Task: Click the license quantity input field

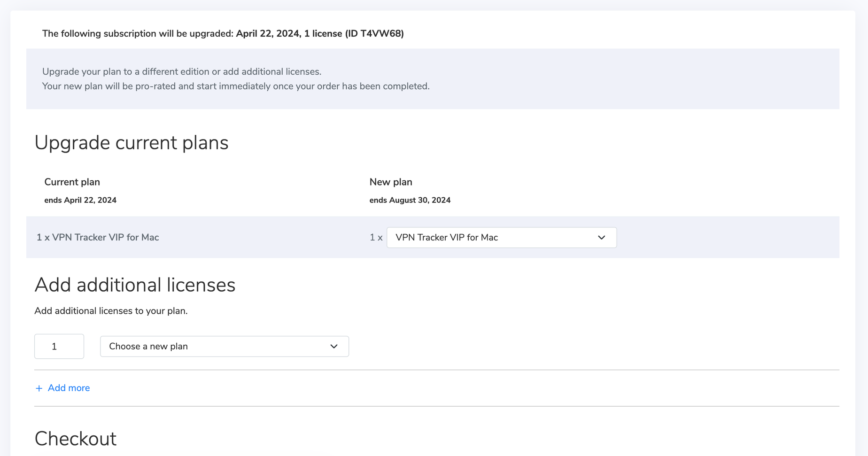Action: [x=59, y=347]
